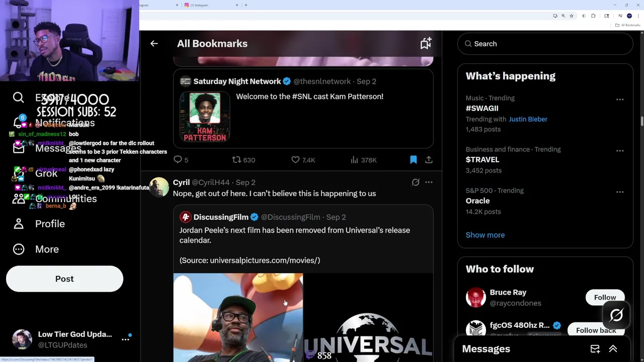Open the browser profile avatar

point(629,16)
